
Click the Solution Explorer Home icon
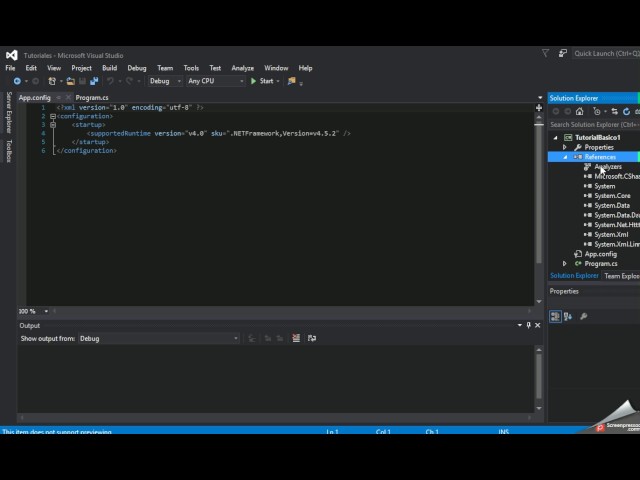point(580,111)
